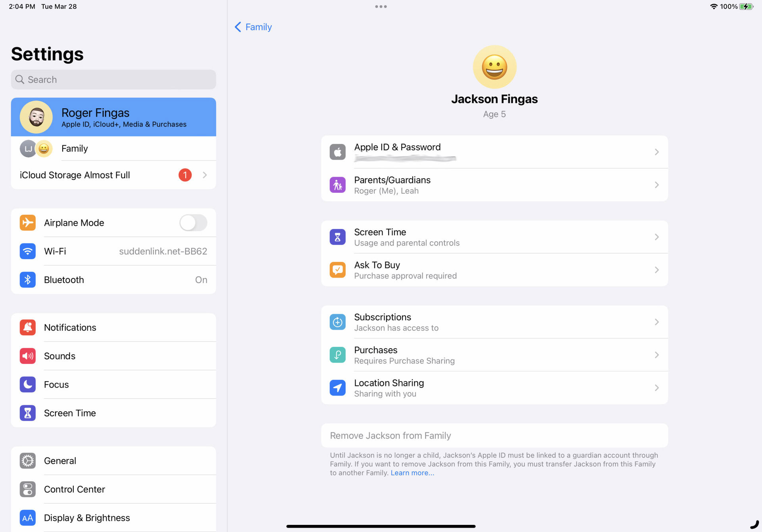Screen dimensions: 762x532
Task: Expand iCloud Storage Almost Full chevron
Action: (205, 175)
